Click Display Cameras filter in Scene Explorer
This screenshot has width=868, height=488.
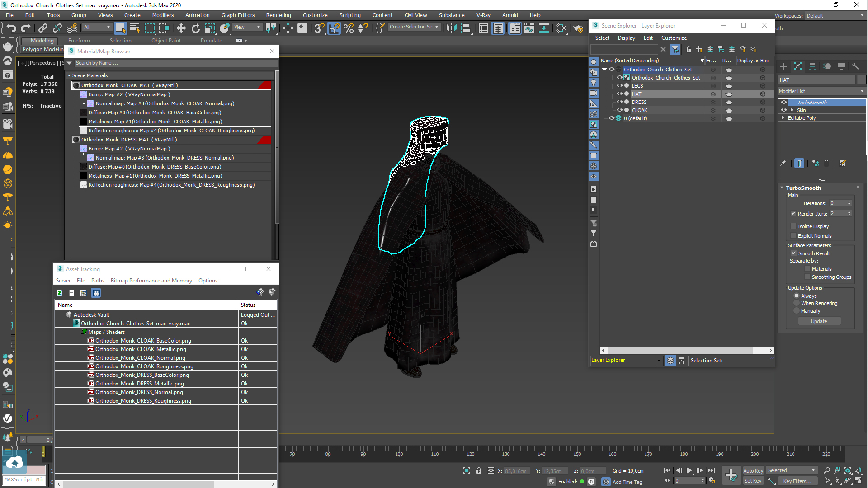tap(594, 93)
